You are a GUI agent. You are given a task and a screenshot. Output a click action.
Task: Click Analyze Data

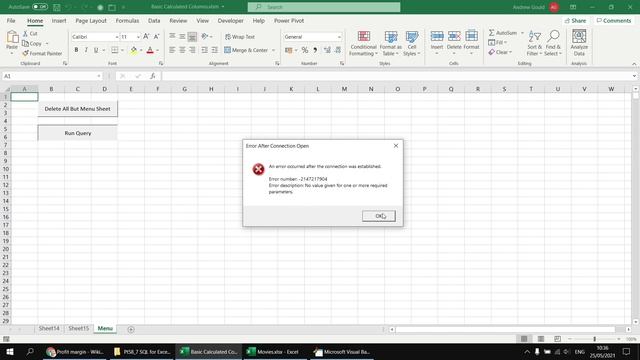click(x=579, y=43)
